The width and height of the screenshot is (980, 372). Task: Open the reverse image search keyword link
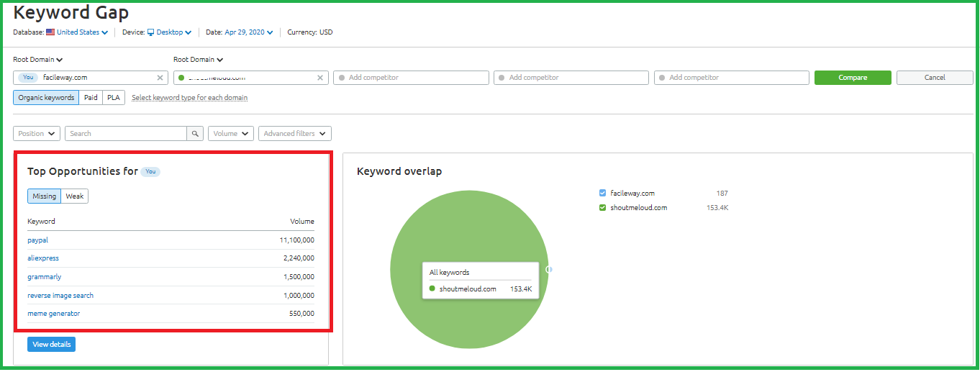point(60,296)
